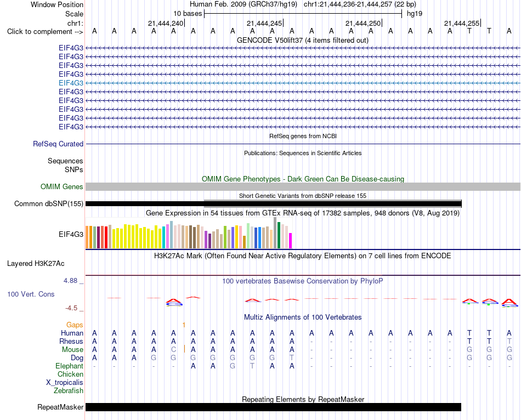The width and height of the screenshot is (521, 420).
Task: Click the H3K27Ac Mark ENCODE track title
Action: click(303, 256)
